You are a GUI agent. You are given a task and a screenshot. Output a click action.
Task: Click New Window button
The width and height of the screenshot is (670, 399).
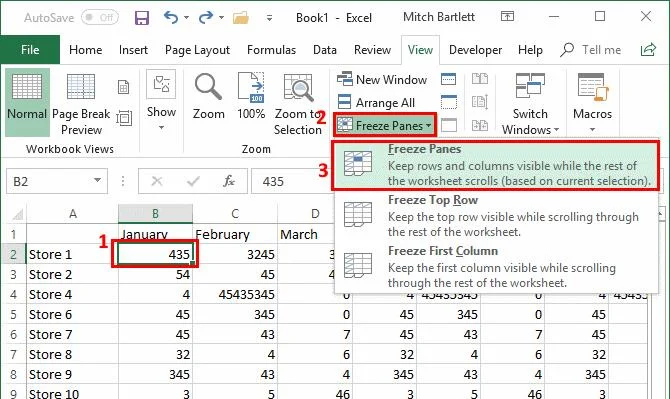pos(382,79)
